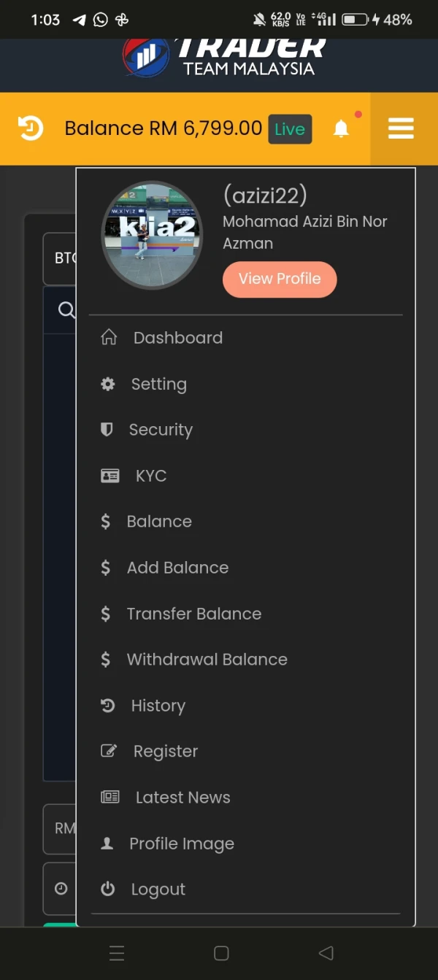Viewport: 438px width, 980px height.
Task: Open Transfer Balance page
Action: pyautogui.click(x=193, y=614)
